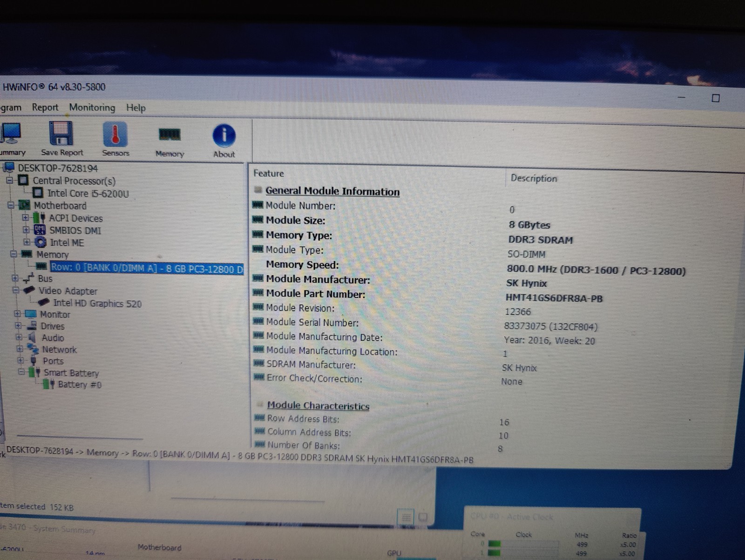Expand the Drives tree node
This screenshot has width=745, height=560.
coord(19,325)
